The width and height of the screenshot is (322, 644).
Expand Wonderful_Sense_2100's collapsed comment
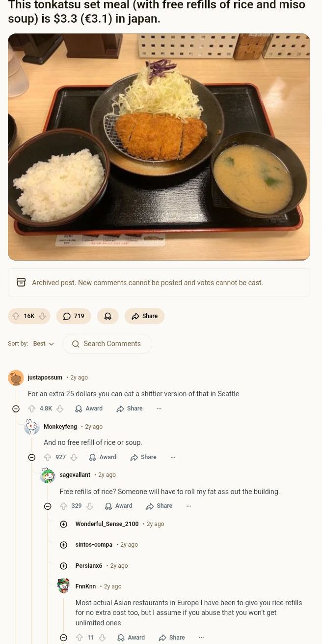pyautogui.click(x=63, y=524)
